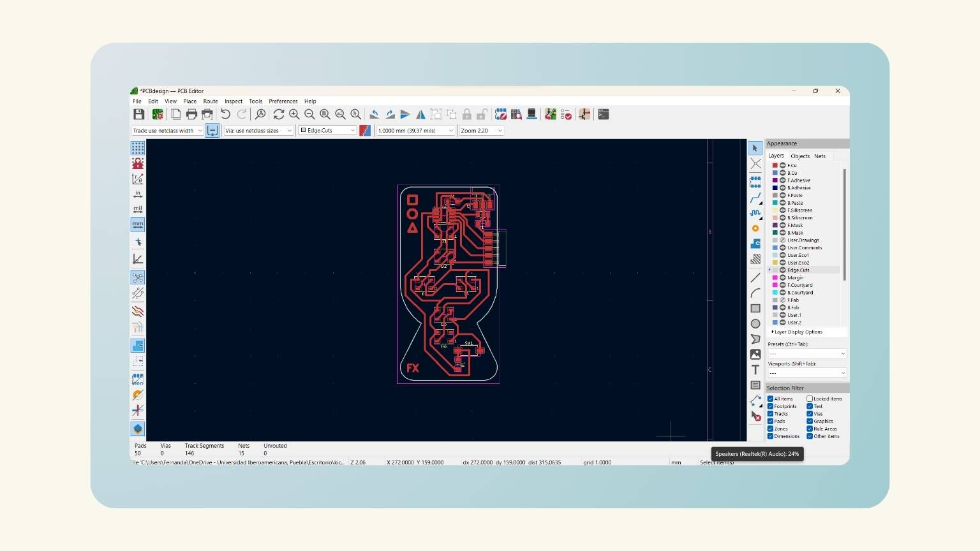Click the B.Mask layer color swatch
The image size is (980, 551).
(x=775, y=233)
